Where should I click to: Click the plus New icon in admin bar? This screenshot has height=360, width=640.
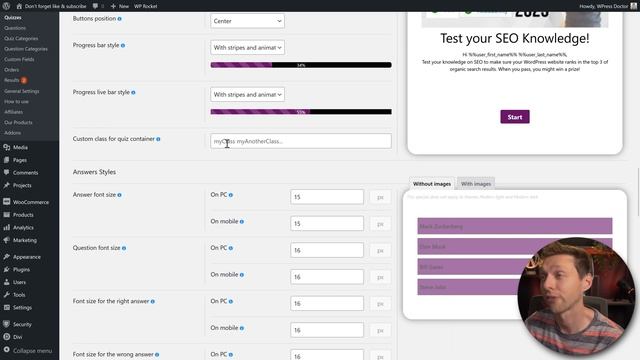(113, 6)
